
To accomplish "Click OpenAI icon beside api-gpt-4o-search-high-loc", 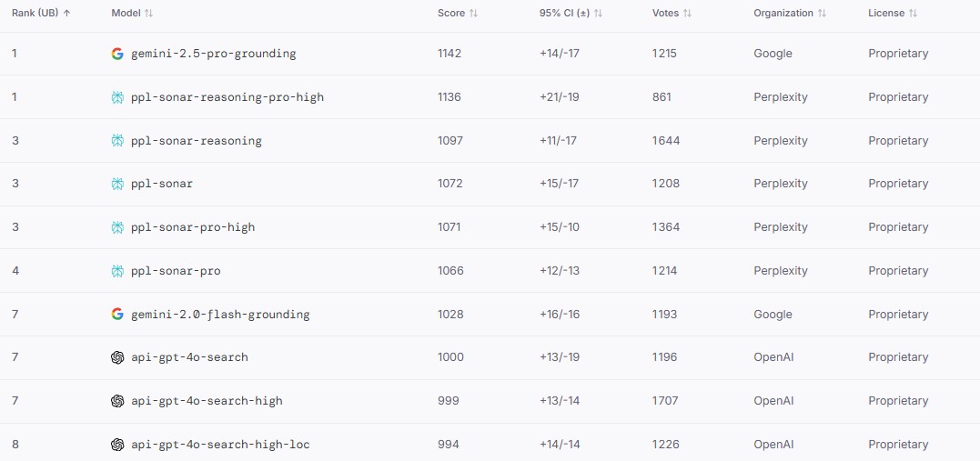I will tap(117, 445).
